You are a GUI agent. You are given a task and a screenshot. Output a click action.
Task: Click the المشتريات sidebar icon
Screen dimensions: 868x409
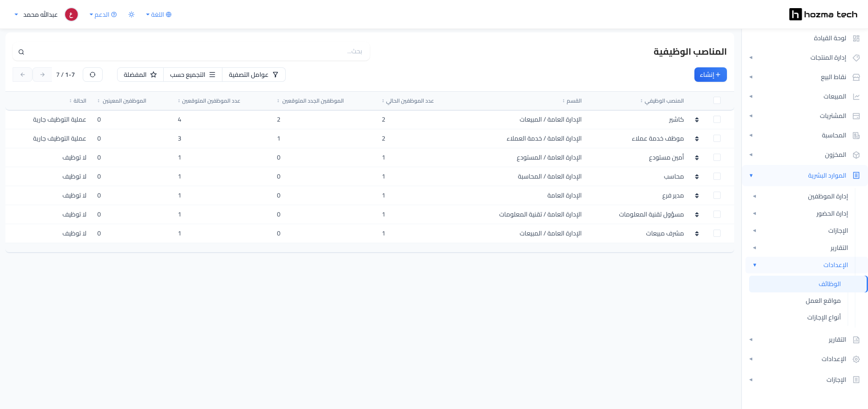(x=856, y=116)
